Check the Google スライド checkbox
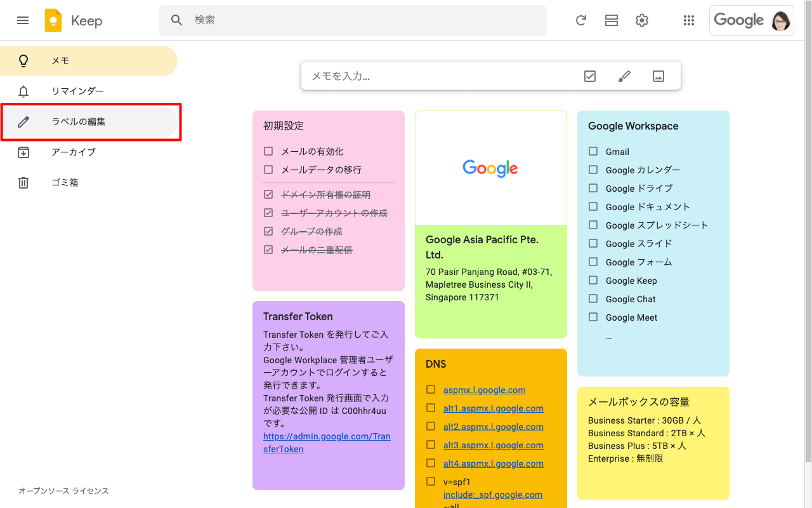 593,243
